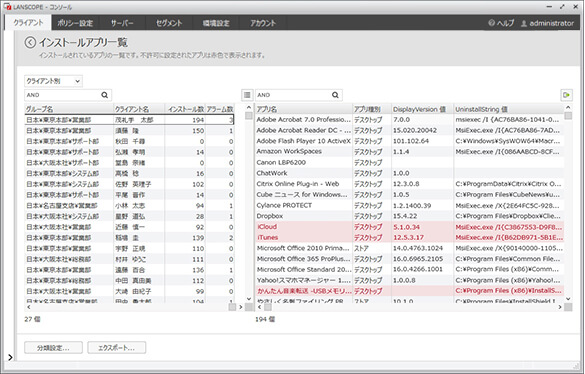Screen dimensions: 585x374
Task: Click the client list vertical scrollbar thumb
Action: [x=249, y=116]
